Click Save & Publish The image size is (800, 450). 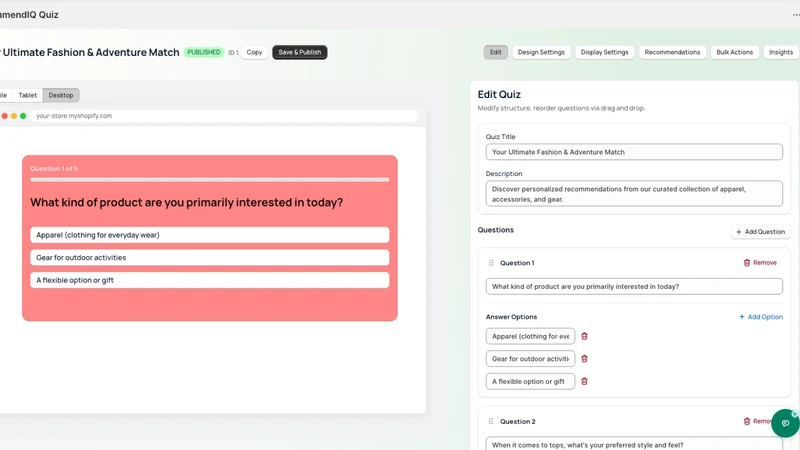coord(299,52)
